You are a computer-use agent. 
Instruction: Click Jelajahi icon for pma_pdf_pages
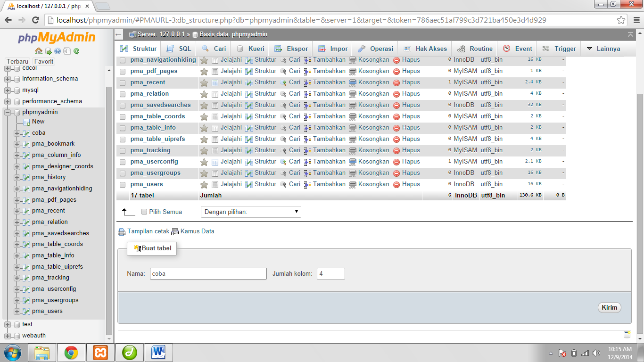pos(215,71)
